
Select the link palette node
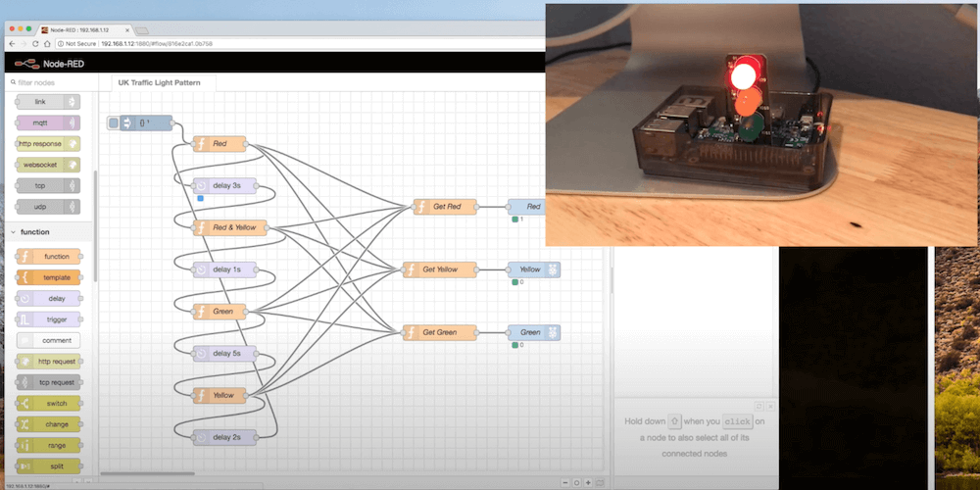pos(48,101)
